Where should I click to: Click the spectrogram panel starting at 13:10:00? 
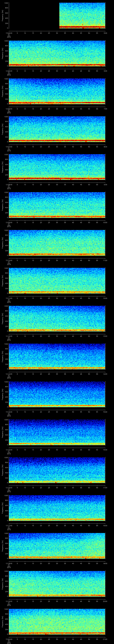57,243
